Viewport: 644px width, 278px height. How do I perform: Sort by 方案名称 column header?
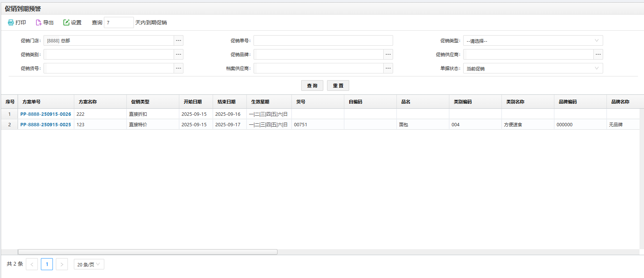[x=100, y=102]
